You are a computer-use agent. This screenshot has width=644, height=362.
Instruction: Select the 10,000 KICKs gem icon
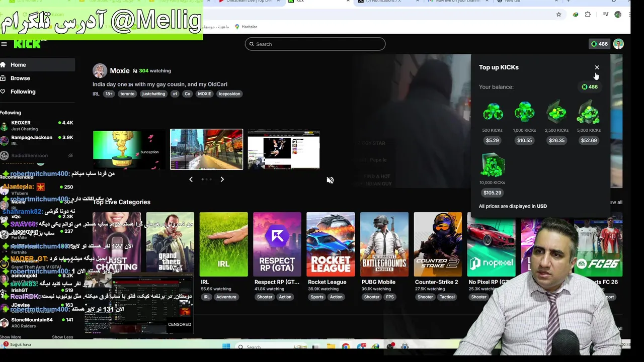tap(493, 165)
